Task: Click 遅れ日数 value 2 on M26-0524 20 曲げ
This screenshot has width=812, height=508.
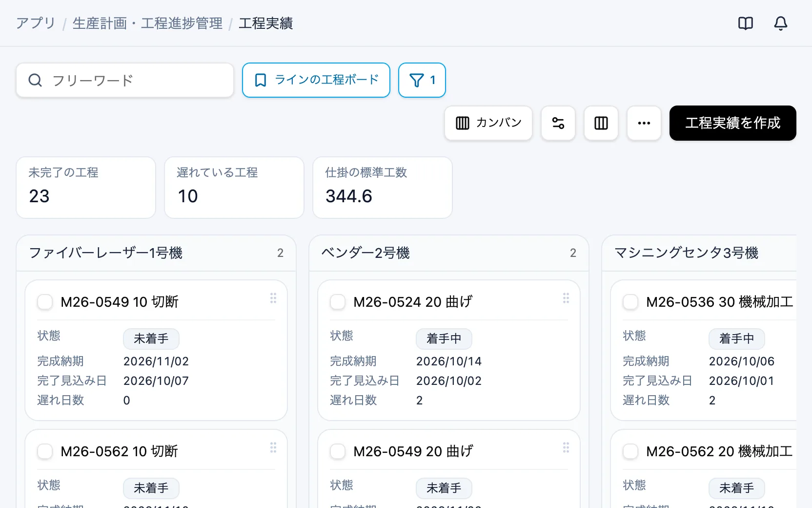Action: tap(420, 401)
